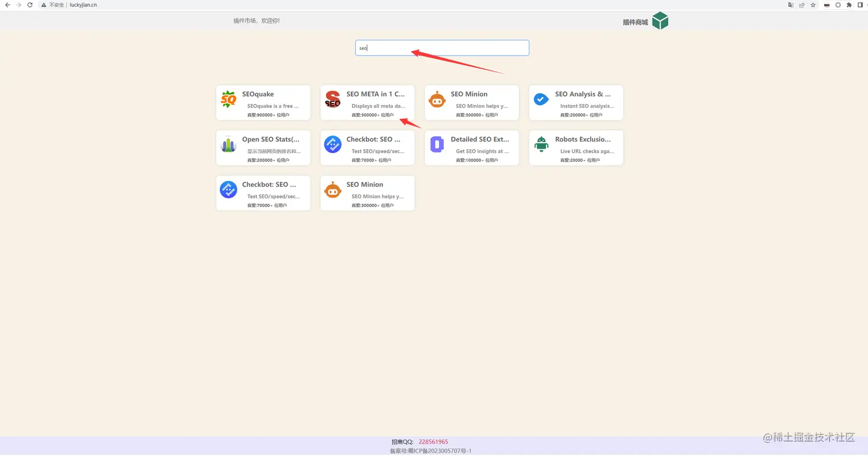Open the Open SEO Stats(... title
The image size is (868, 456).
point(271,140)
